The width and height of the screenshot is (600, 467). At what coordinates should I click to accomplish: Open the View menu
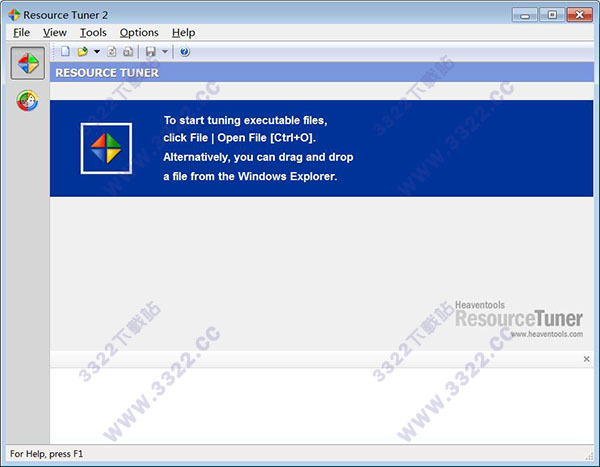click(x=55, y=33)
